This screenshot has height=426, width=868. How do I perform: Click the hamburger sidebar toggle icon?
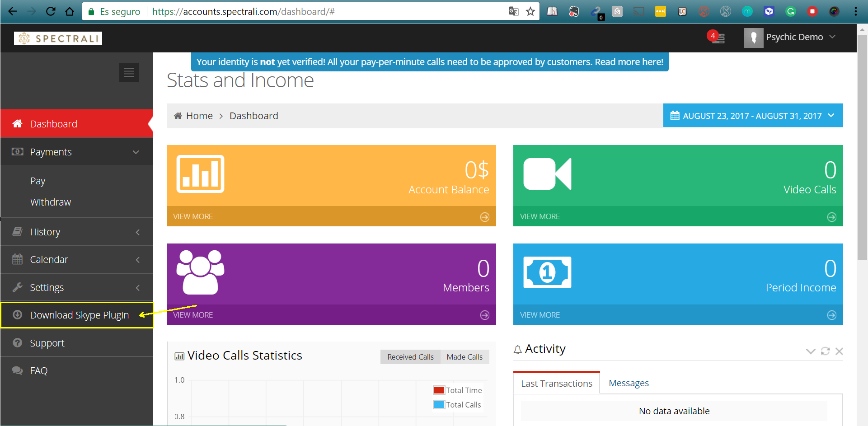point(129,73)
